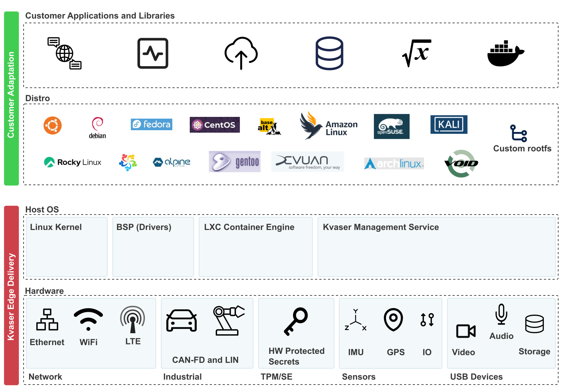The width and height of the screenshot is (563, 392).
Task: Select the LXC Container Engine box
Action: pyautogui.click(x=255, y=247)
